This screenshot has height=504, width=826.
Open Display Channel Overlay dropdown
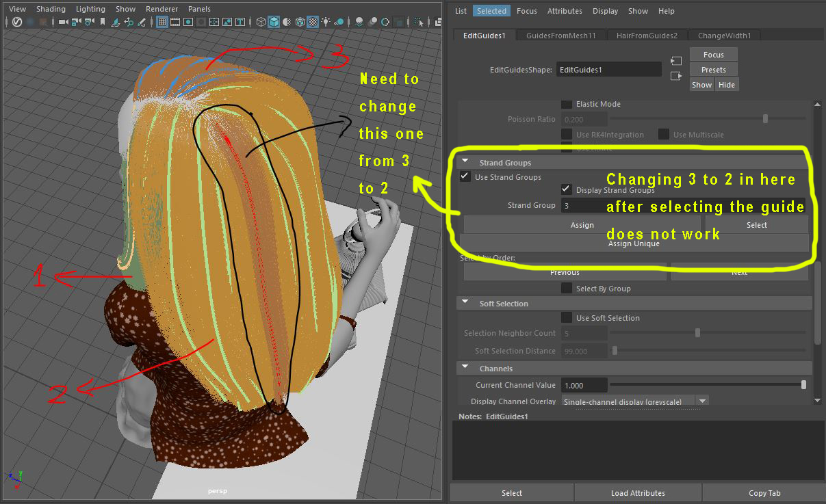[702, 401]
